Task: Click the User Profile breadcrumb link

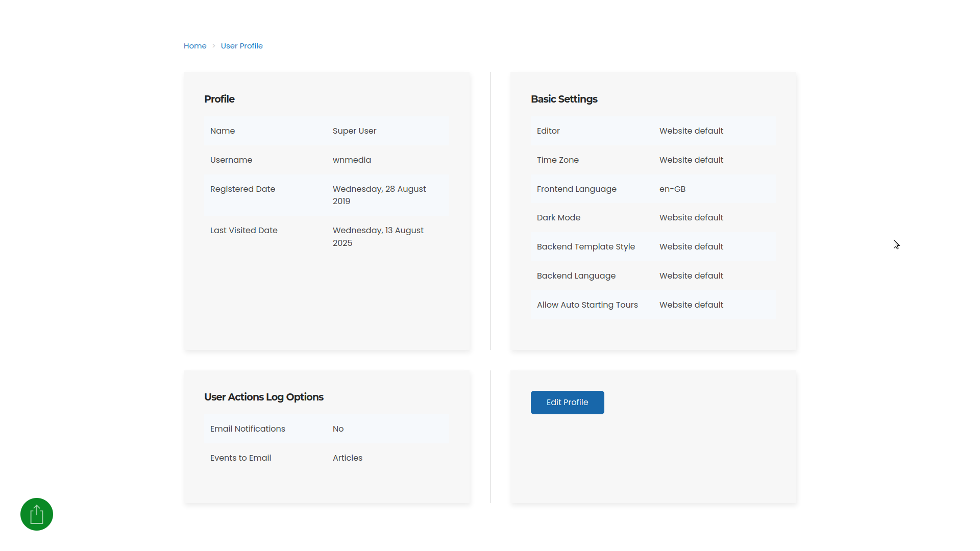Action: [x=241, y=46]
